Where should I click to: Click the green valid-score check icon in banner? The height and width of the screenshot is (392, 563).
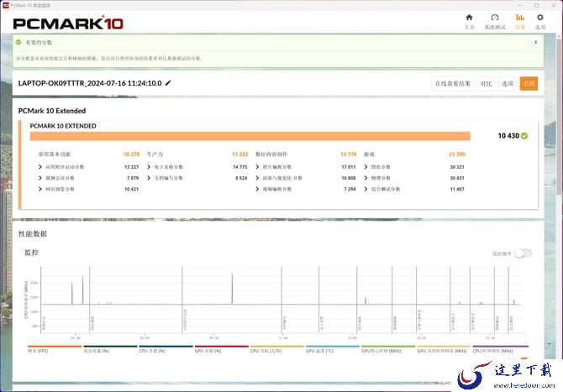click(x=18, y=42)
